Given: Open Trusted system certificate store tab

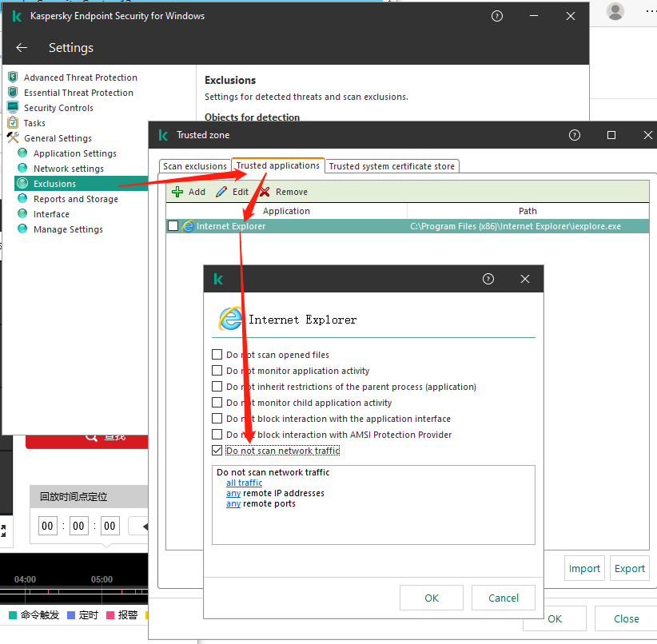Looking at the screenshot, I should pos(392,166).
